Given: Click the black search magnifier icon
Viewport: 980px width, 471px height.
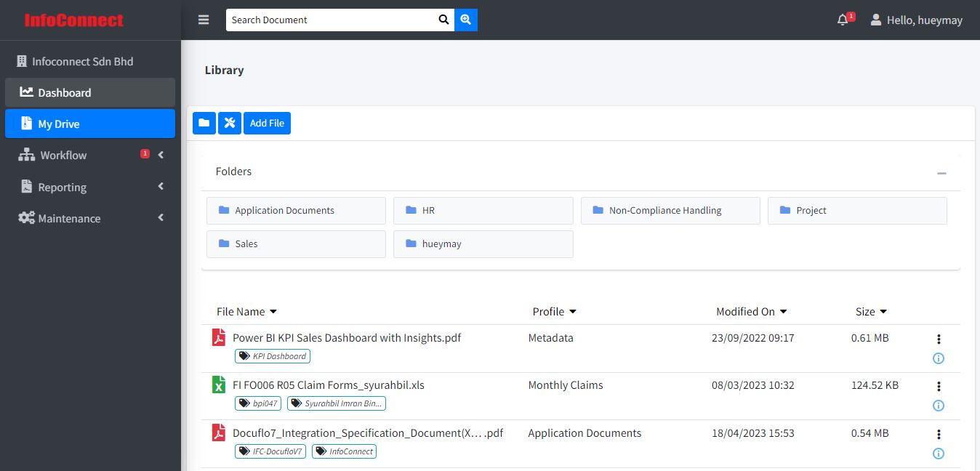Looking at the screenshot, I should (443, 20).
